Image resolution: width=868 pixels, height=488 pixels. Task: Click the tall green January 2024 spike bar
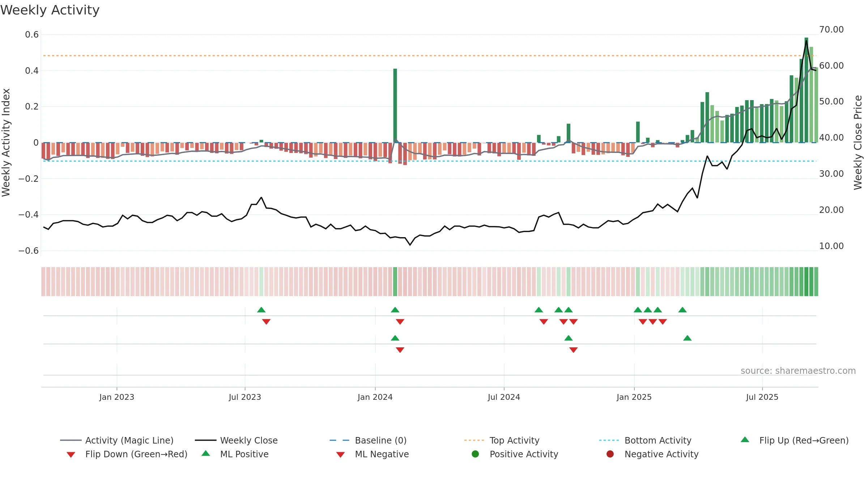pos(395,106)
